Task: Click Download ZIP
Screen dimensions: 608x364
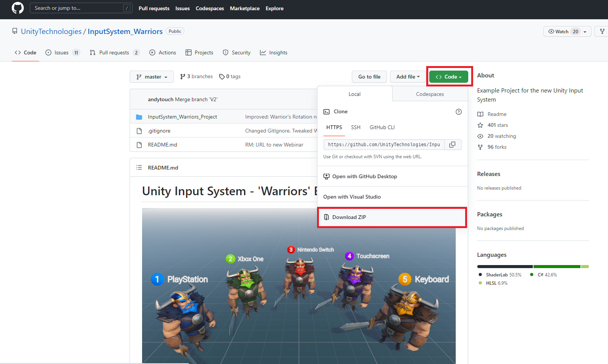Action: click(392, 217)
